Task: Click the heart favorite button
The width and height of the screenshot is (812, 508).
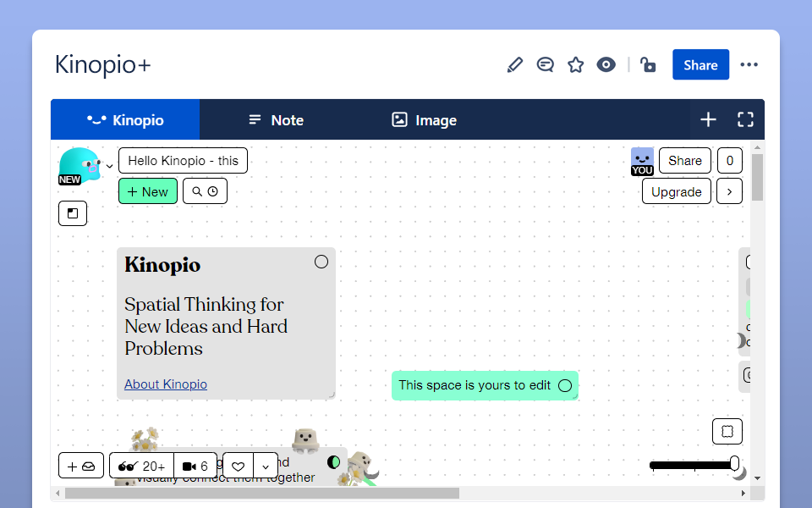Action: [x=239, y=466]
